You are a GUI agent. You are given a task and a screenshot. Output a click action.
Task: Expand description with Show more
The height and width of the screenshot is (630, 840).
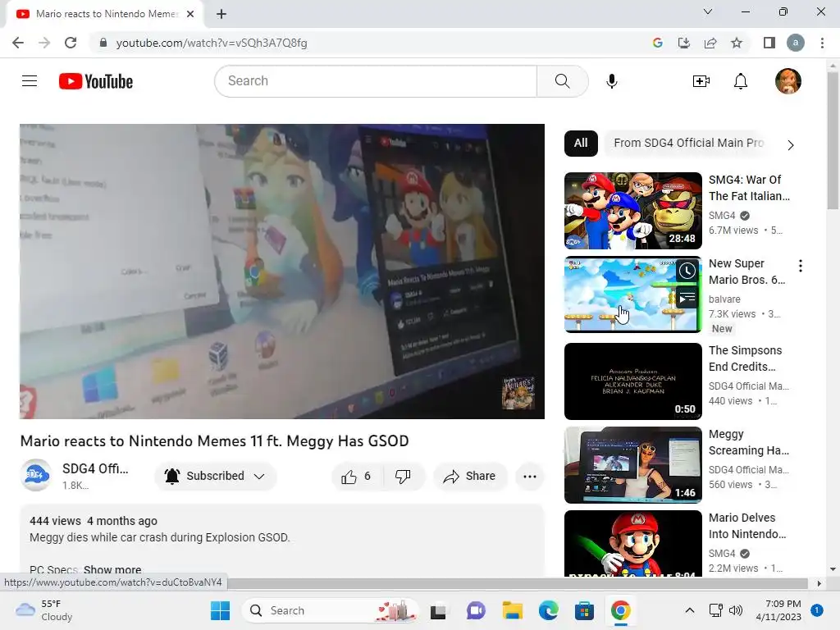[x=112, y=569]
